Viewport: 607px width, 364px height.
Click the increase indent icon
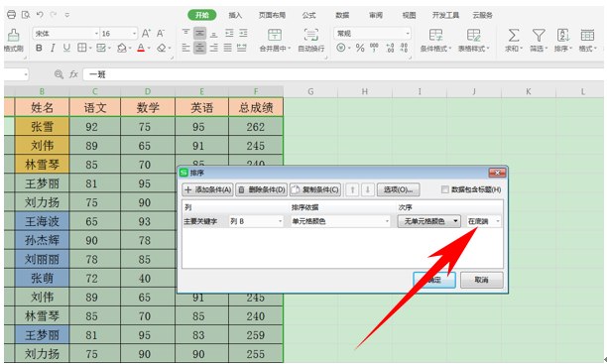243,34
